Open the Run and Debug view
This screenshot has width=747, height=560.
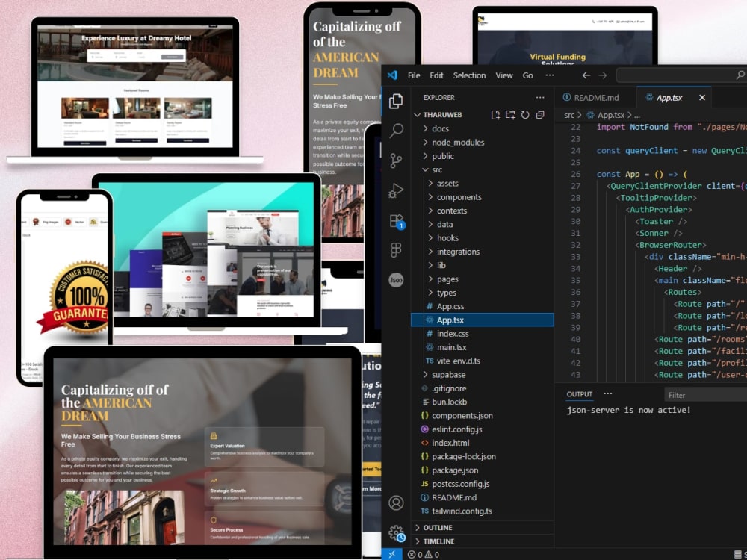coord(396,190)
